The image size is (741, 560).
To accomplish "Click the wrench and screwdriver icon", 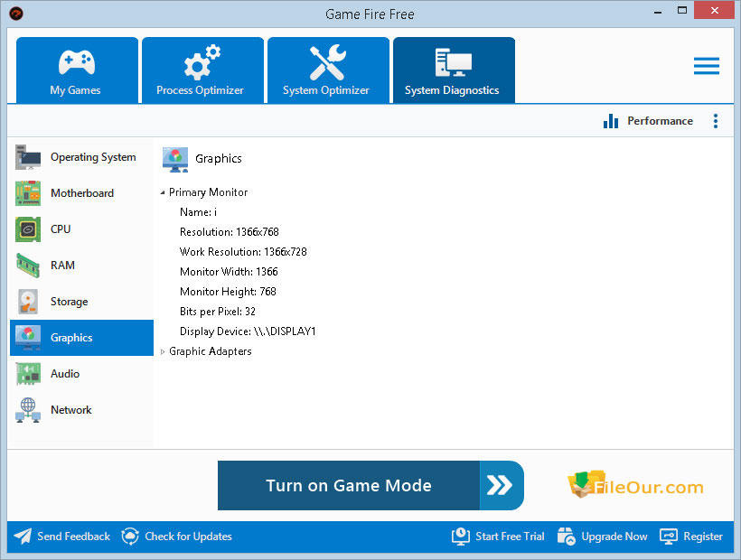I will (328, 62).
